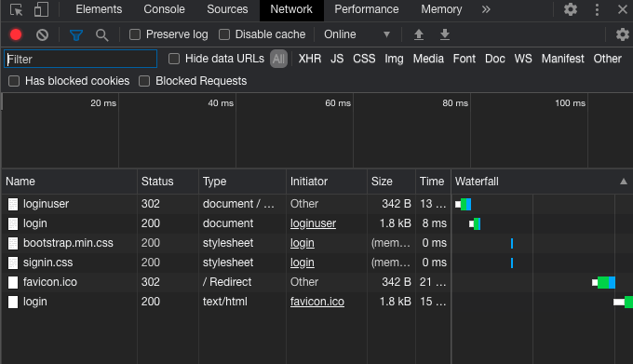Clear the network log icon
633x364 pixels.
tap(42, 34)
